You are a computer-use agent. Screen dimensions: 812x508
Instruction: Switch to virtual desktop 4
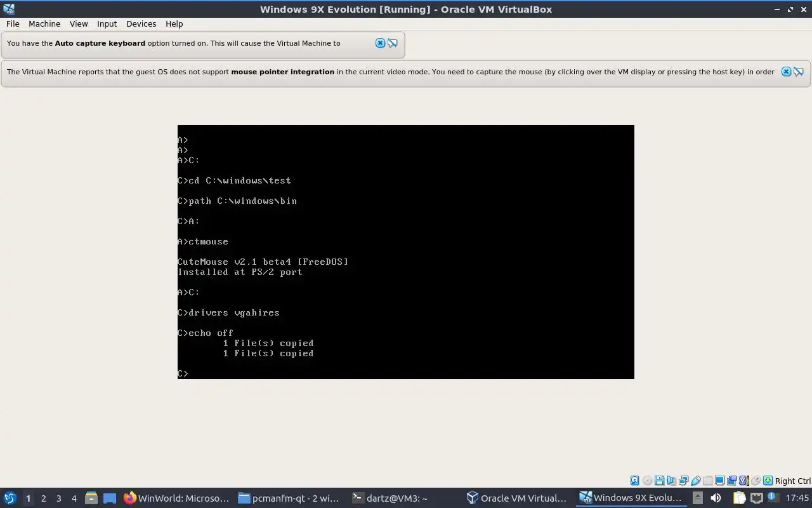(74, 498)
